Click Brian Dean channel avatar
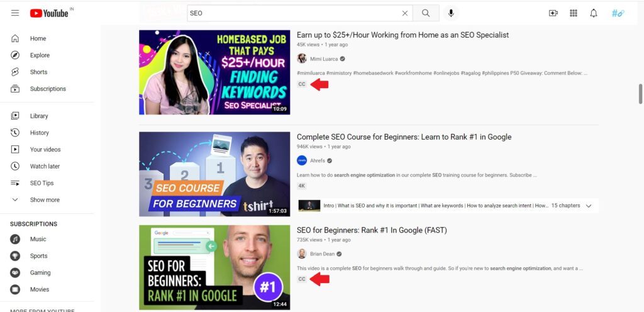644x312 pixels. [x=302, y=253]
